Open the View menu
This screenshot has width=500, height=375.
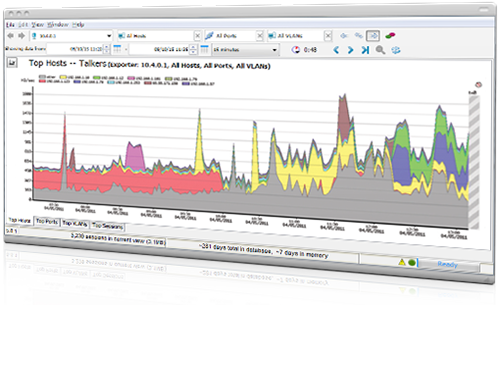click(38, 25)
